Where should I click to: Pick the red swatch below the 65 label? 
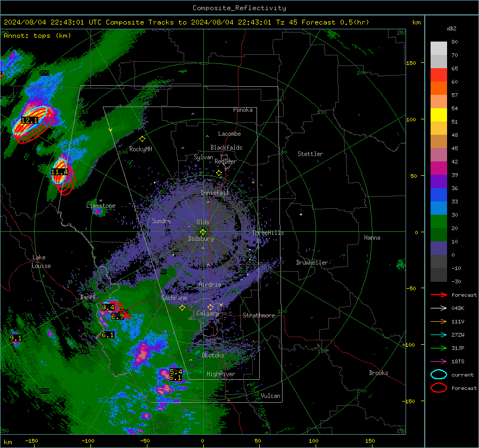point(439,75)
